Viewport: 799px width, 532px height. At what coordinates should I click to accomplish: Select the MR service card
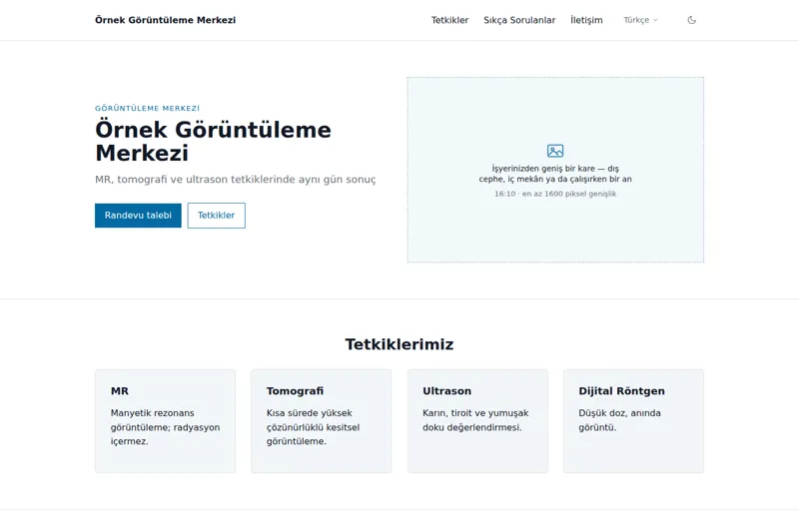coord(165,421)
